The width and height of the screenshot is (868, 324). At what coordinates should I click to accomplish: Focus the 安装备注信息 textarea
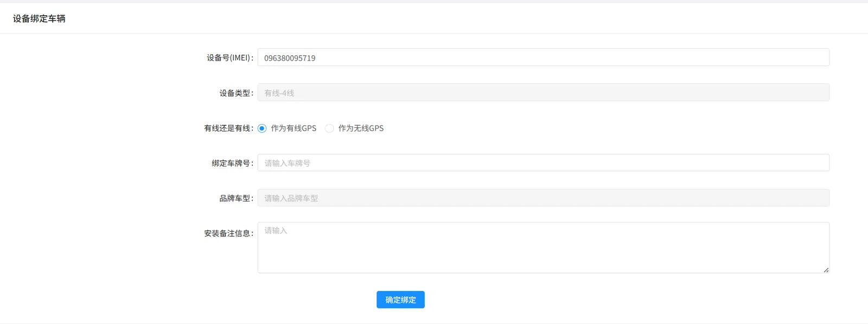[x=543, y=248]
